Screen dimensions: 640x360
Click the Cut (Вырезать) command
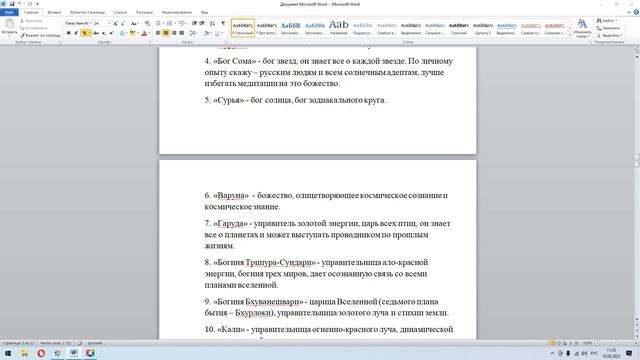coord(31,20)
